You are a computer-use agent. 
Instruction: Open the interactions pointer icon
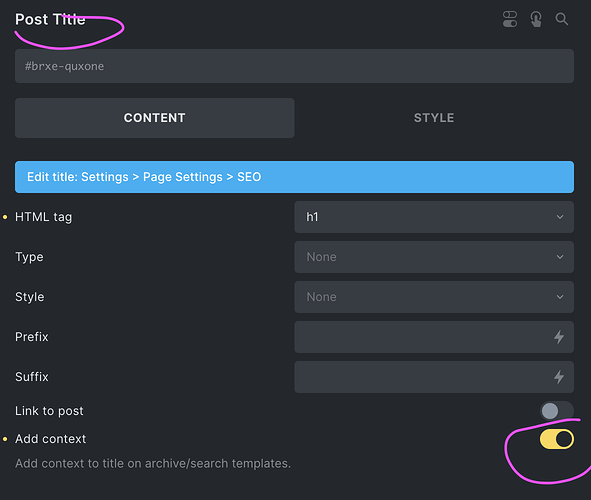click(x=536, y=19)
